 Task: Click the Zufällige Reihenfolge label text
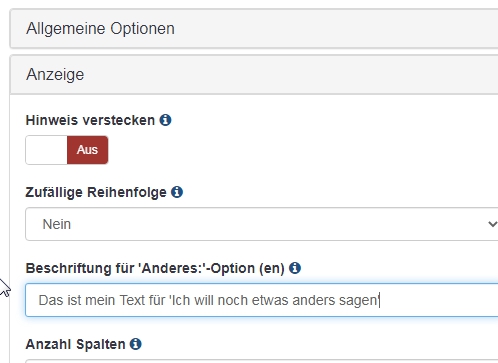coord(96,192)
